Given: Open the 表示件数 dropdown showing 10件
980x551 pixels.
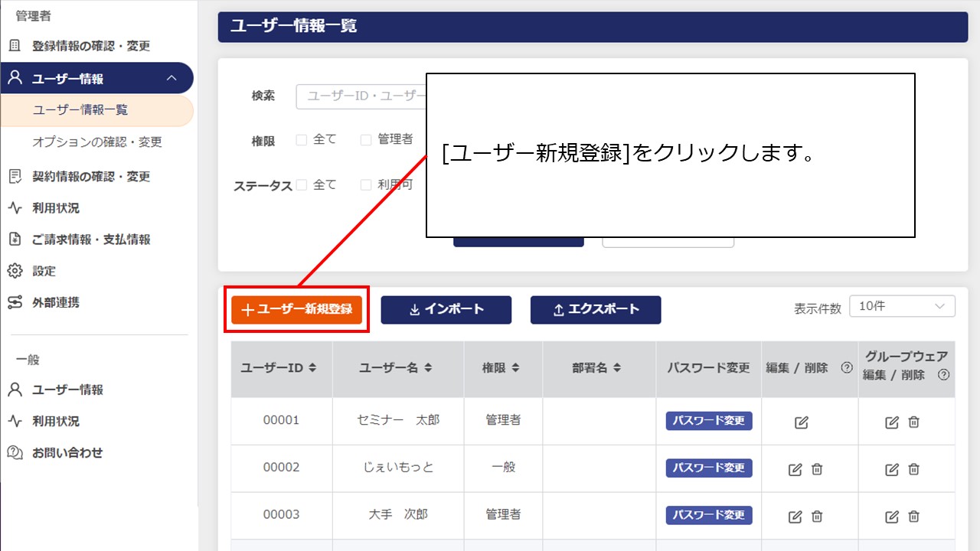Looking at the screenshot, I should coord(902,305).
